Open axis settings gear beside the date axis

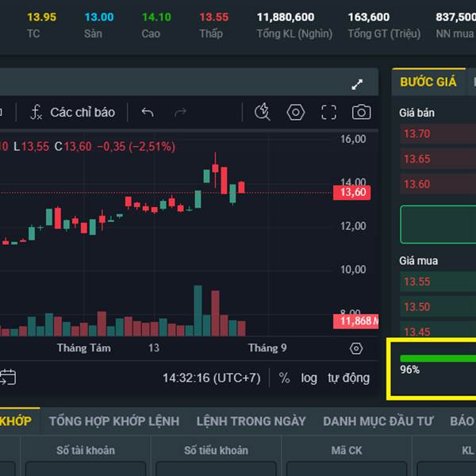tap(356, 348)
